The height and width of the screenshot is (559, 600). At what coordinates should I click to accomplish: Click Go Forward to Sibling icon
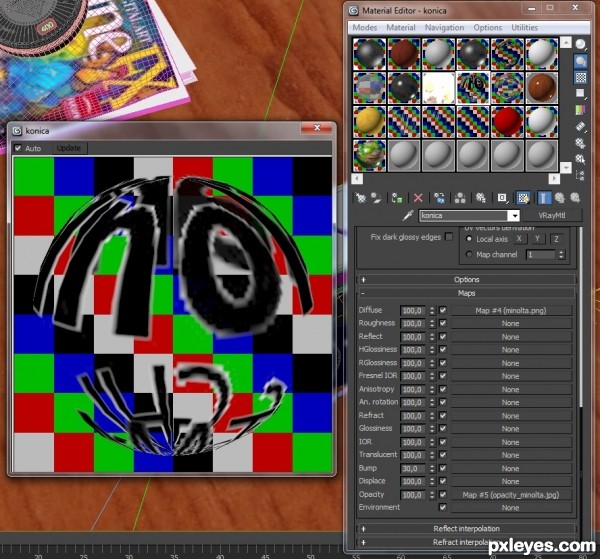tap(575, 198)
